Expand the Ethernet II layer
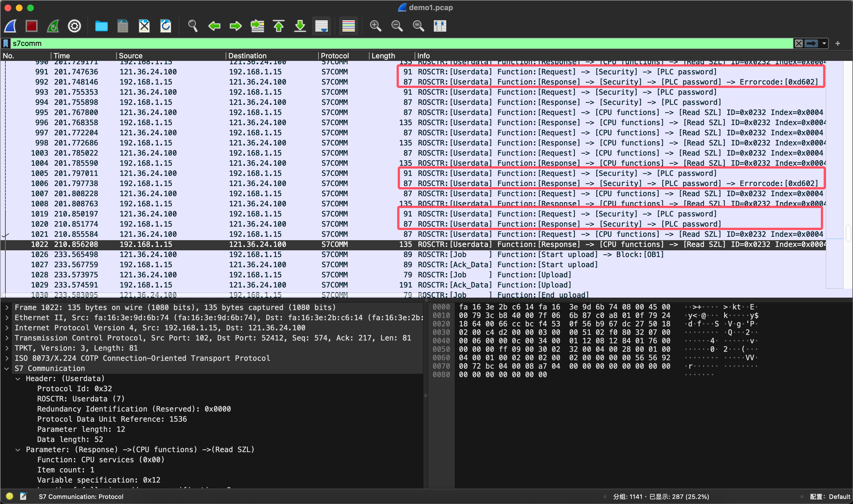This screenshot has width=853, height=504. [x=7, y=318]
